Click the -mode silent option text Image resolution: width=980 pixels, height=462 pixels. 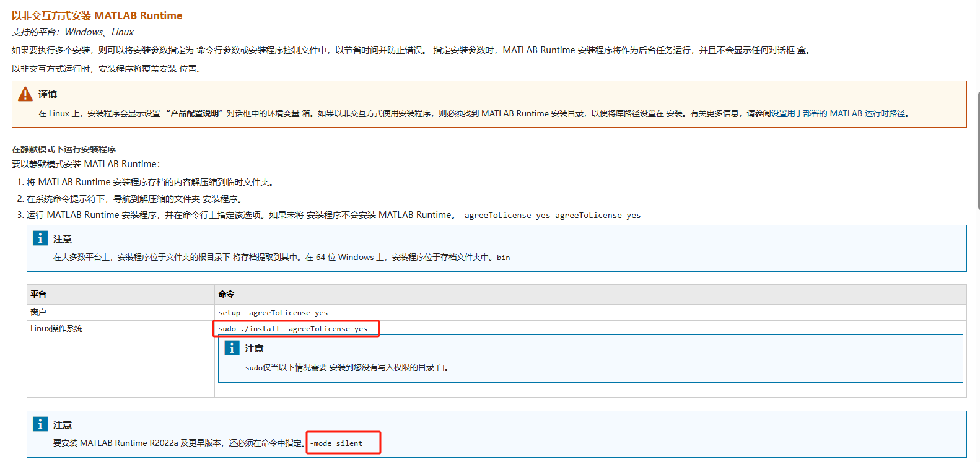(x=336, y=443)
